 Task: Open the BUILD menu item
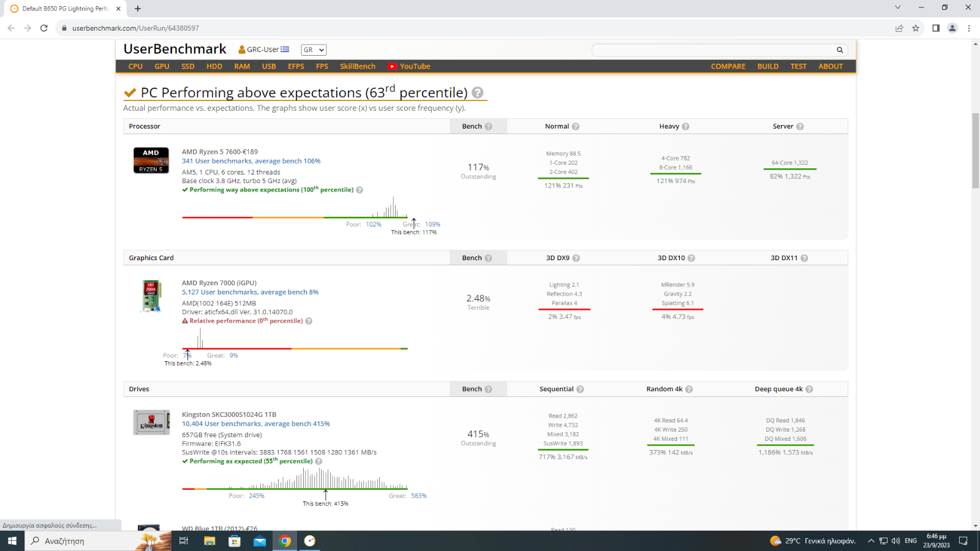[x=768, y=67]
